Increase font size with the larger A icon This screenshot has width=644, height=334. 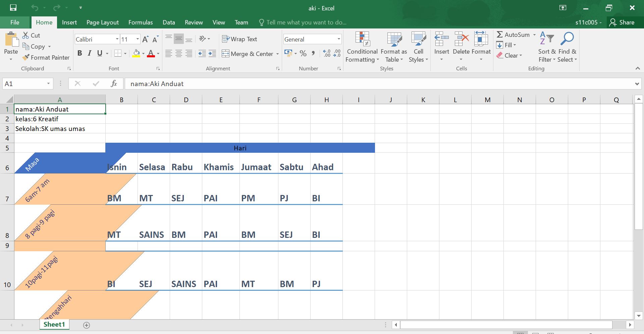click(145, 40)
